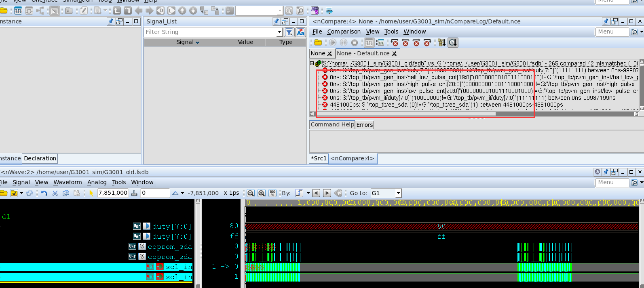Click the first error navigation icon in nCompare
The height and width of the screenshot is (288, 644).
395,42
